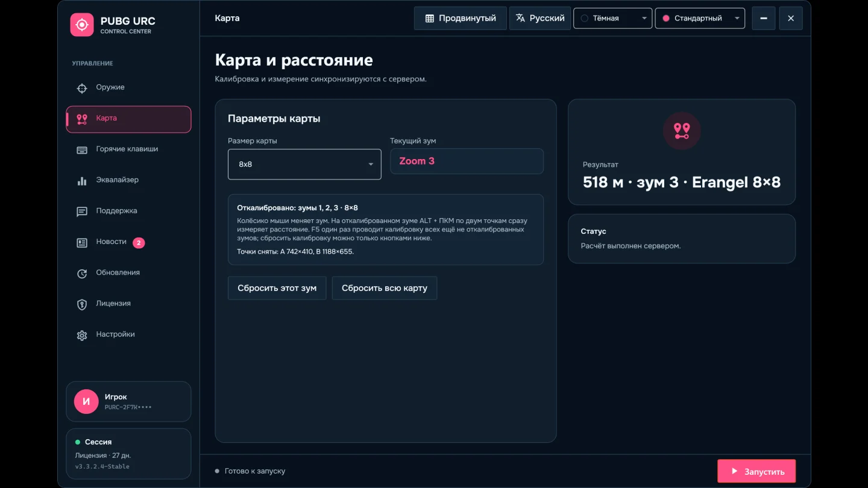
Task: Click Сбросить этот зум button
Action: click(277, 288)
